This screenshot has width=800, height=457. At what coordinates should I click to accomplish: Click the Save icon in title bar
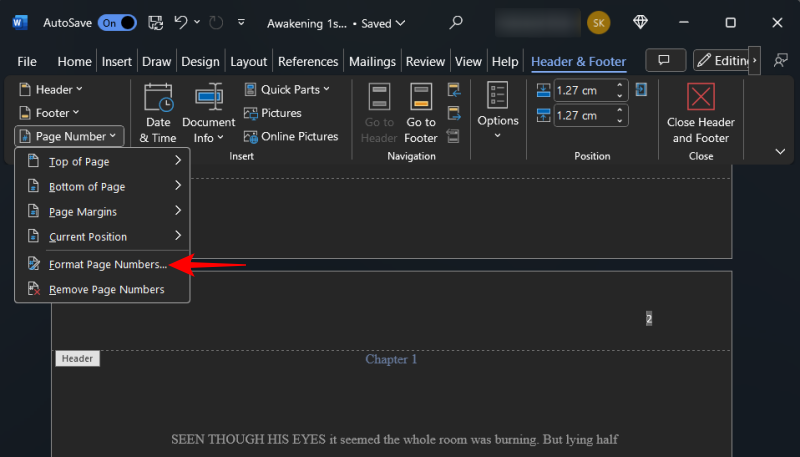coord(156,22)
